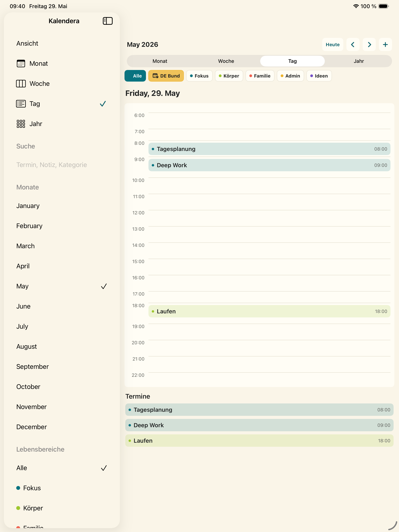Select March in the Monate list

tap(62, 246)
